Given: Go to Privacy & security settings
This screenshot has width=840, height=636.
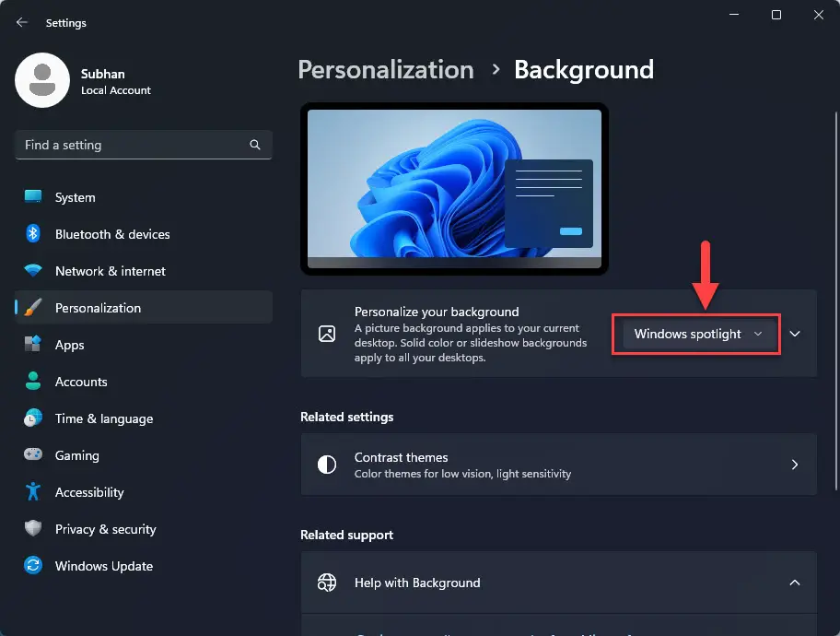Looking at the screenshot, I should 144,529.
